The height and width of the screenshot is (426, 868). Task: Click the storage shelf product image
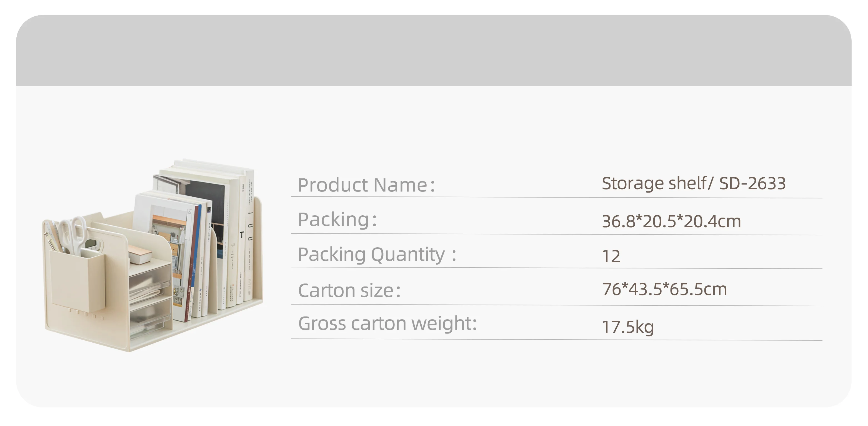click(152, 255)
